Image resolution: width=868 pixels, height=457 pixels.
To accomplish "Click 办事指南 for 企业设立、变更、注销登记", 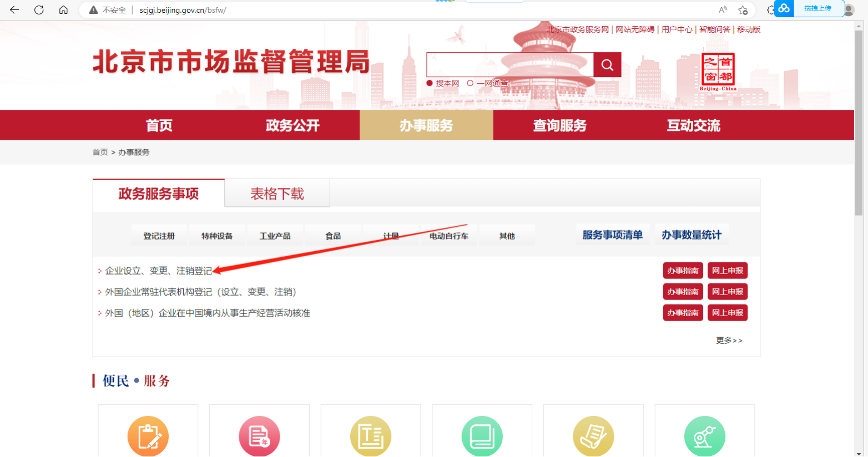I will coord(683,270).
